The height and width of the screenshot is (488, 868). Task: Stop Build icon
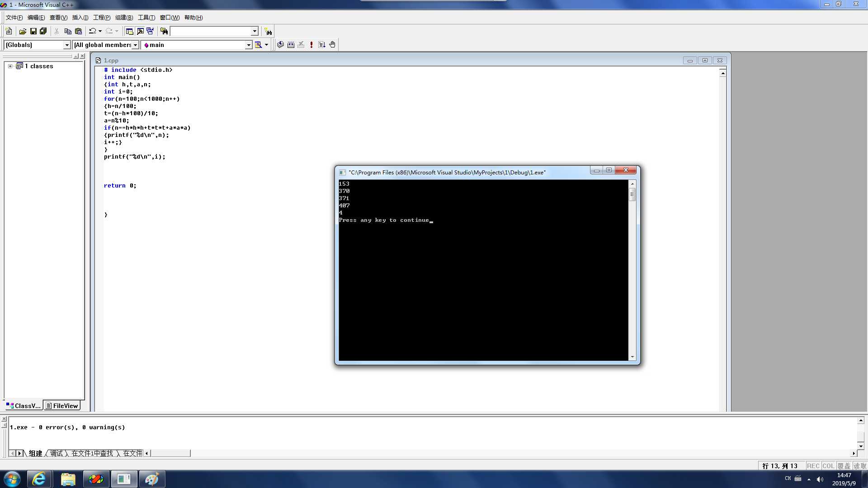tap(301, 45)
